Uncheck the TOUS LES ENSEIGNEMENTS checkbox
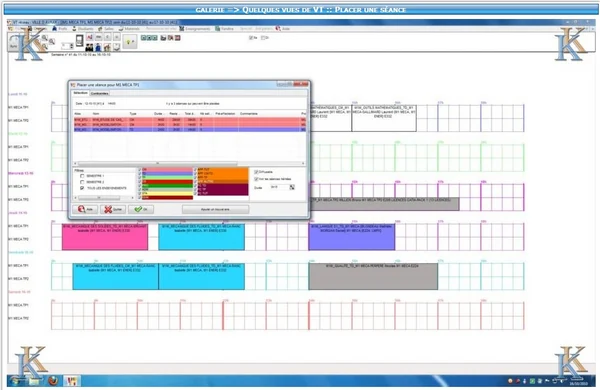The height and width of the screenshot is (390, 600). click(x=82, y=188)
